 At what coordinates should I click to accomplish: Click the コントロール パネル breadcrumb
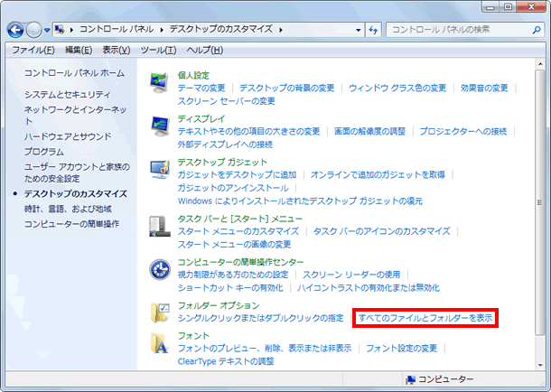click(117, 29)
